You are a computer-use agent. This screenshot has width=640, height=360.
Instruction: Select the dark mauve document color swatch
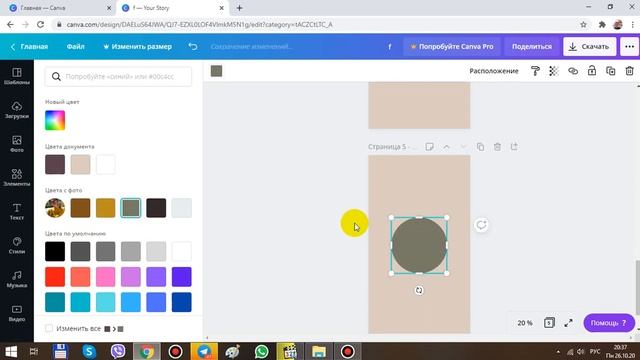coord(55,164)
